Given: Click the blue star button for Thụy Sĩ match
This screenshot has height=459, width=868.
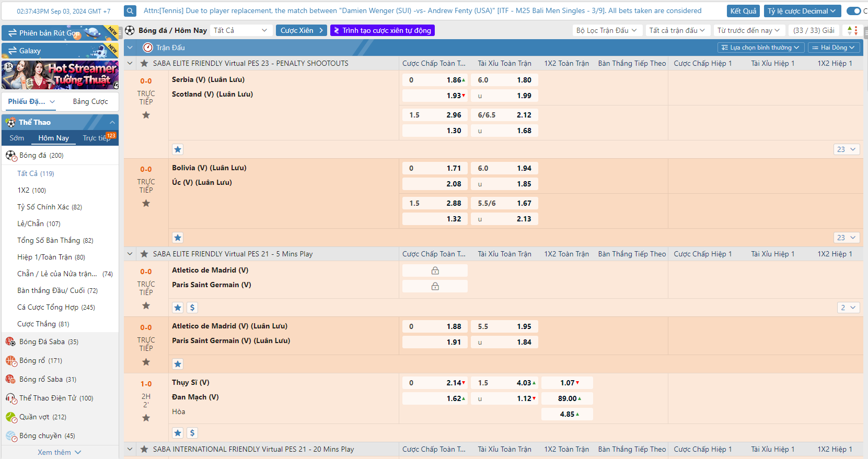Looking at the screenshot, I should coord(178,433).
